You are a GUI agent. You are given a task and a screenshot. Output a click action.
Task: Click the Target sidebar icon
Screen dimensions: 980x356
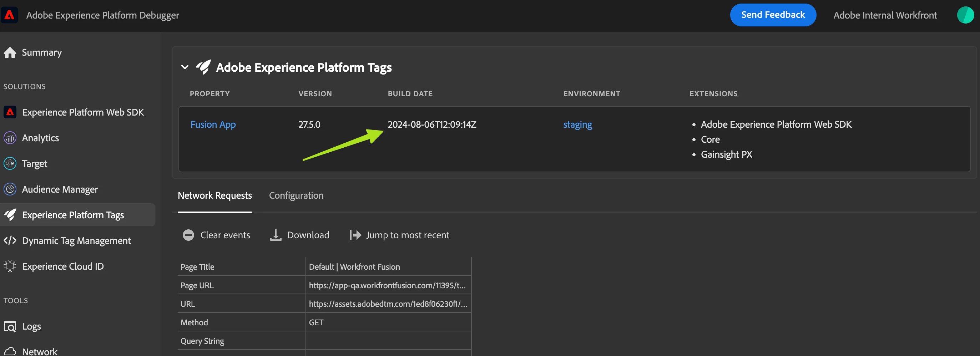(x=10, y=163)
